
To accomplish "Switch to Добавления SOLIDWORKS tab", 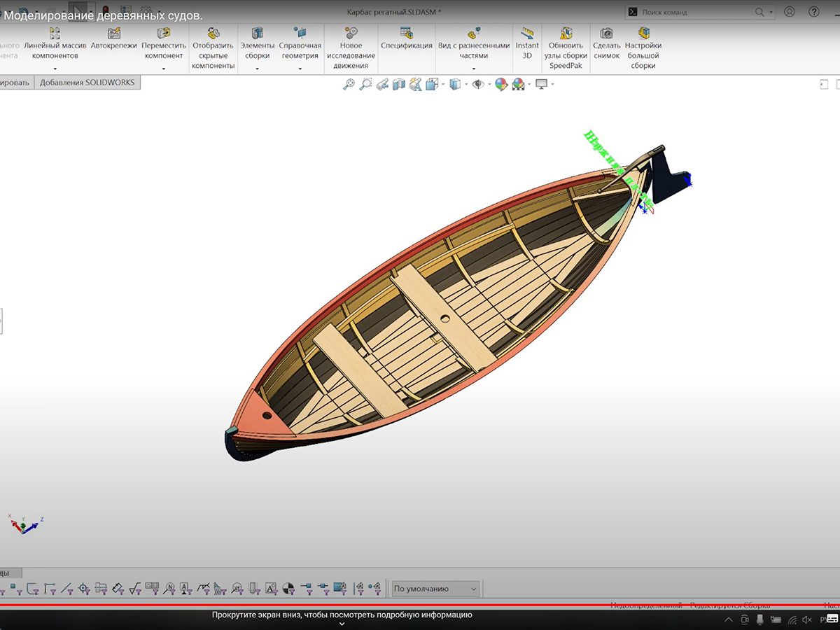I will tap(87, 83).
